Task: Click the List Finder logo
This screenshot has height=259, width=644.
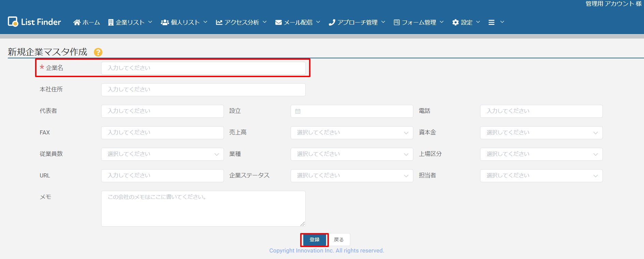Action: coord(34,22)
